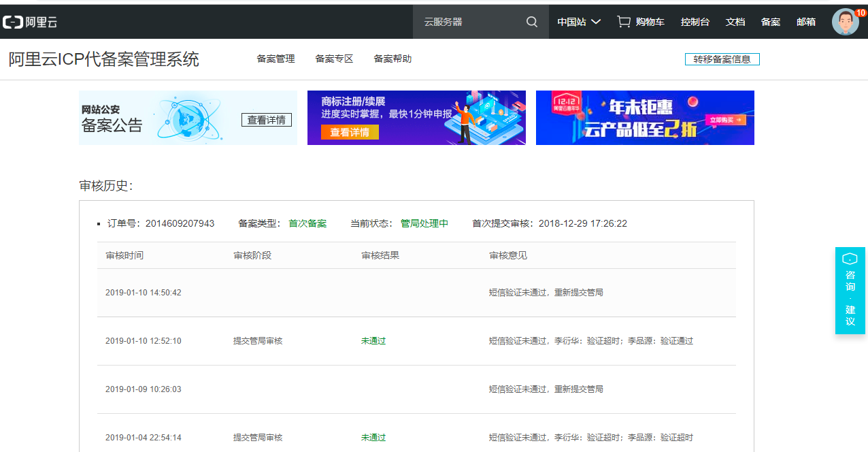
Task: Click the search magnifier icon
Action: (532, 22)
